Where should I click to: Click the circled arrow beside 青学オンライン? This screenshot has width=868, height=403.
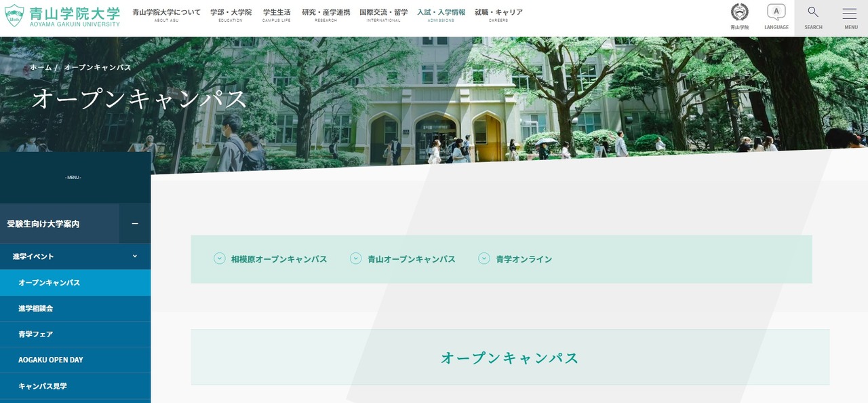pyautogui.click(x=484, y=258)
